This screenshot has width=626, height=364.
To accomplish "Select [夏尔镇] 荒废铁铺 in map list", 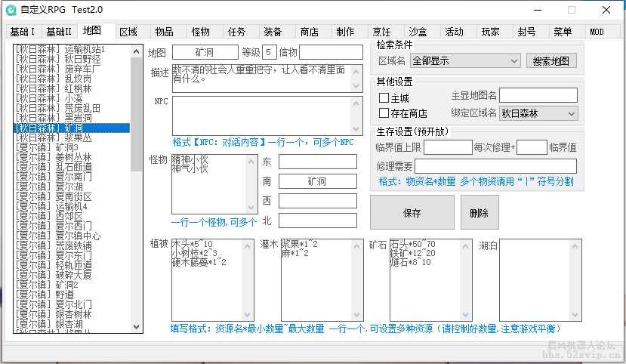I will (72, 245).
